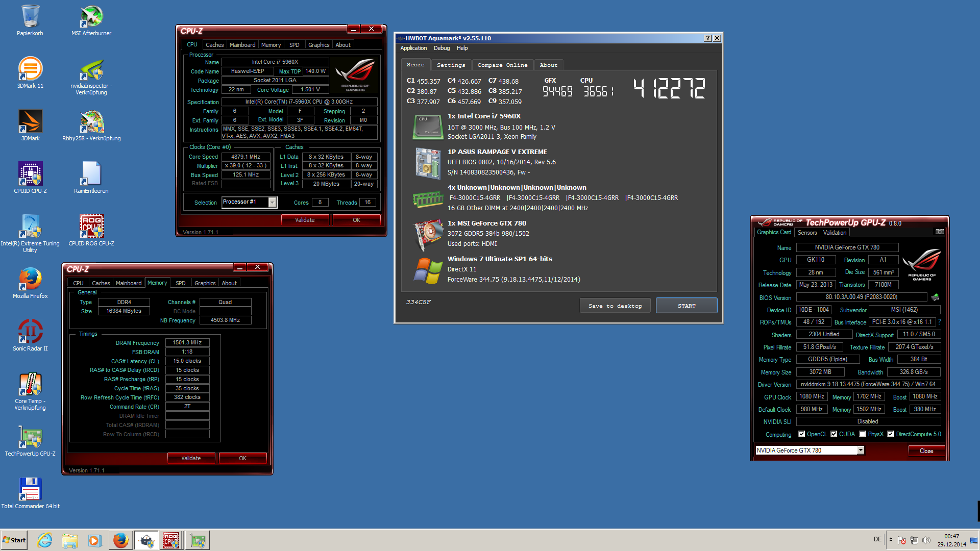This screenshot has width=980, height=551.
Task: Click the DE language indicator on the taskbar
Action: click(x=877, y=539)
